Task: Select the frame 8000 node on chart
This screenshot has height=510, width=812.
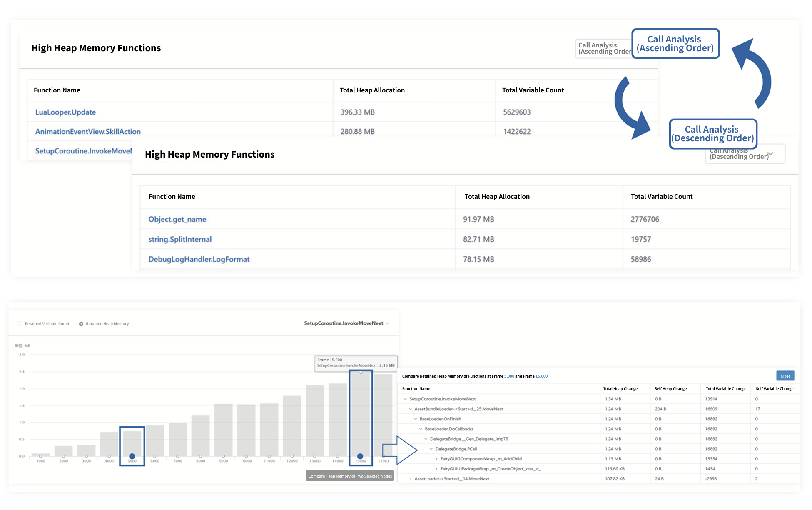Action: [200, 456]
